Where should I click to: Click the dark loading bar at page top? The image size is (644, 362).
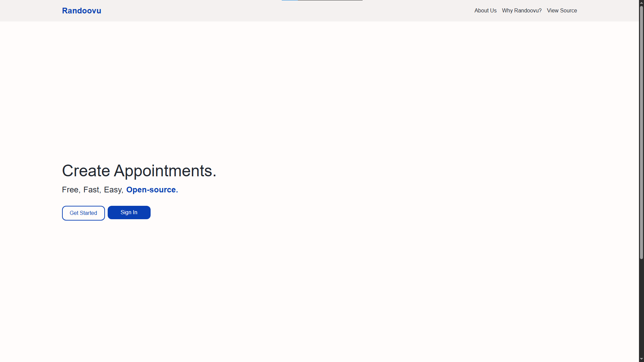[x=330, y=0]
